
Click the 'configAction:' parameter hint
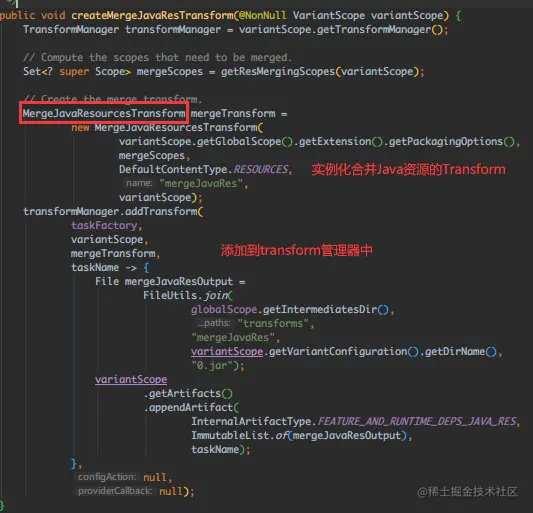(107, 477)
